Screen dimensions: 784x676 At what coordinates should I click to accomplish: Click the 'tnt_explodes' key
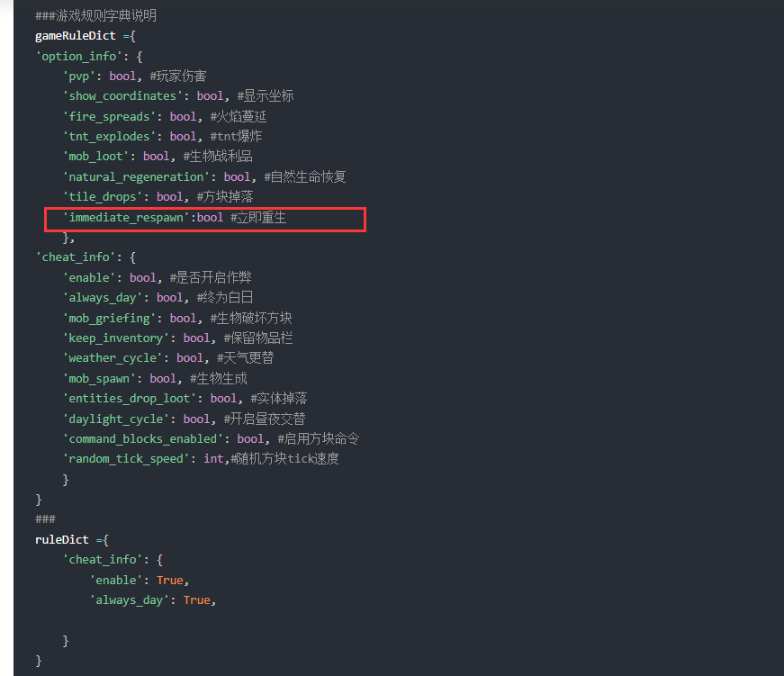click(x=109, y=137)
